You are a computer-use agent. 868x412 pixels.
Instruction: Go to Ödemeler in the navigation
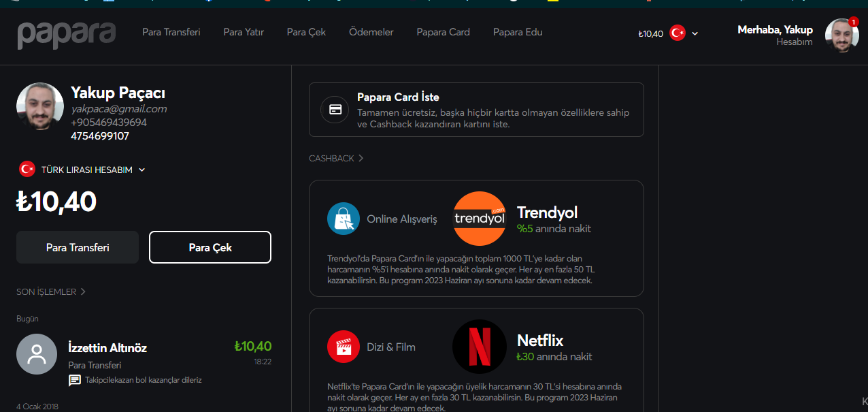(x=371, y=32)
